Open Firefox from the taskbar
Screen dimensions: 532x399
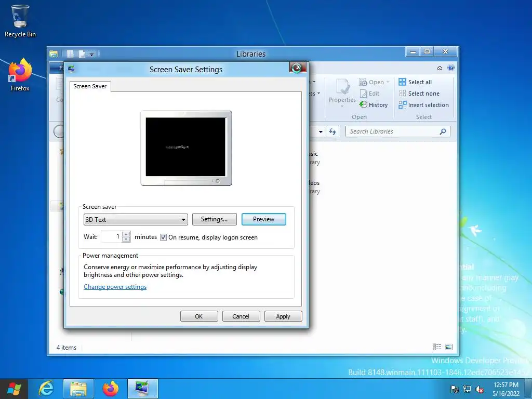(111, 389)
